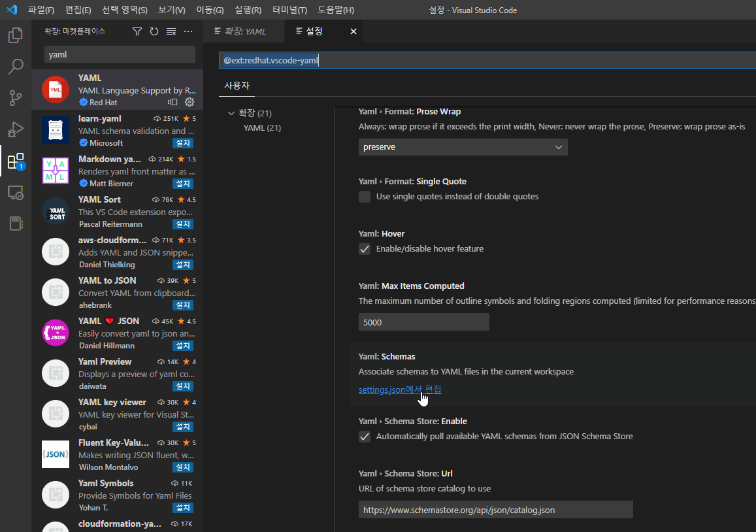
Task: Install the Yaml Preview extension
Action: point(183,386)
